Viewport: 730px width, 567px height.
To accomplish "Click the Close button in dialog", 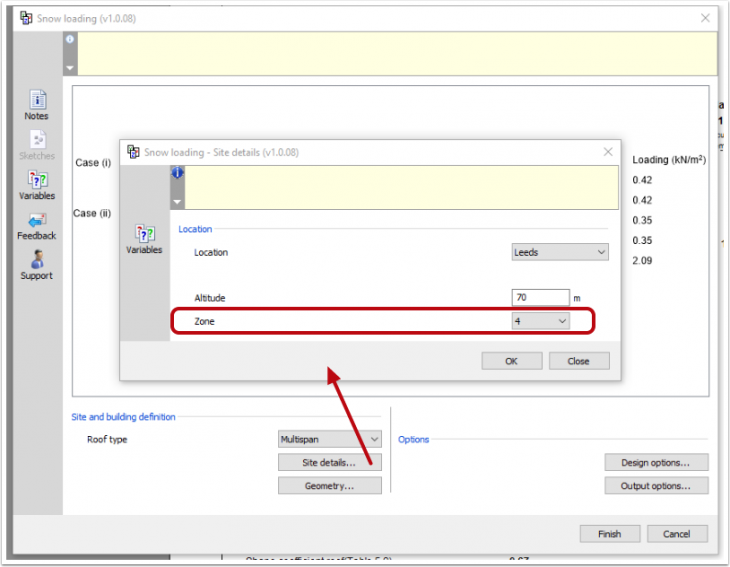I will click(x=578, y=361).
